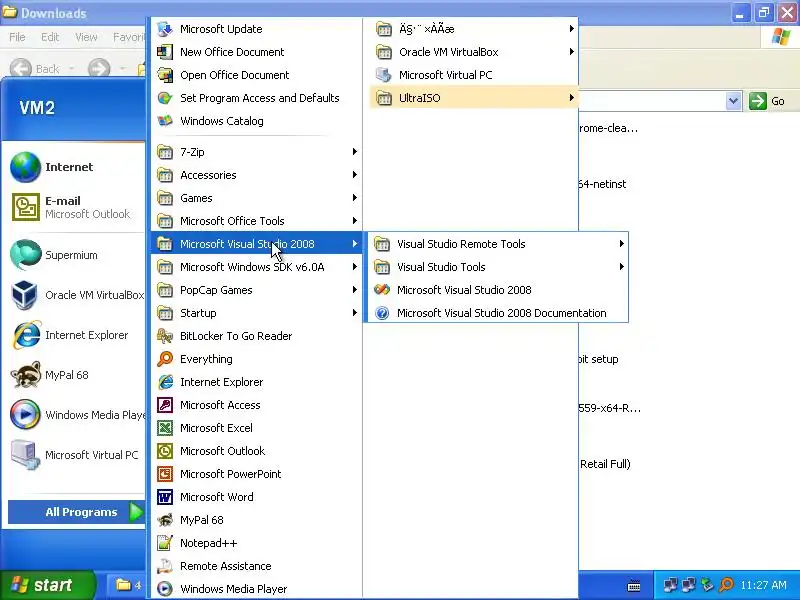The image size is (800, 600).
Task: Expand the Startup folder
Action: (257, 313)
